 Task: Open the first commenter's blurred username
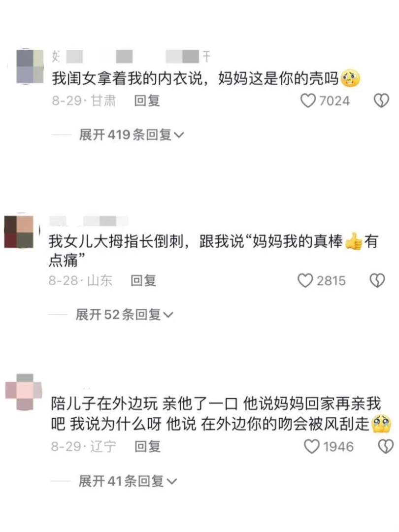(131, 56)
